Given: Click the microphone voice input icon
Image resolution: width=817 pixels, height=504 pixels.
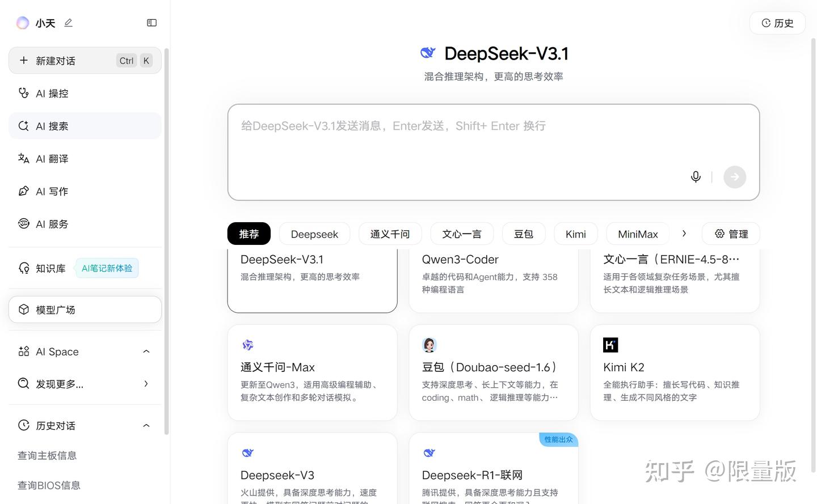Looking at the screenshot, I should [696, 177].
